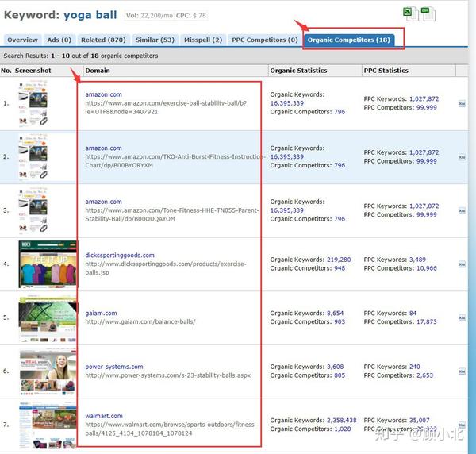Open organic keywords 8,654 link
476x454 pixels.
(x=335, y=313)
